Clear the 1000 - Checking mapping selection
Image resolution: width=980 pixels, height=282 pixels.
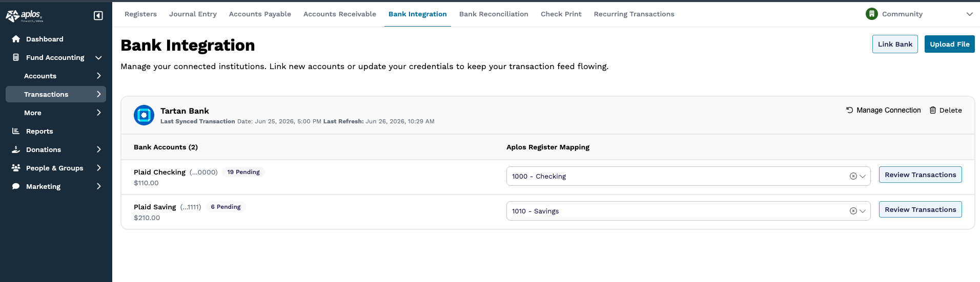point(853,176)
